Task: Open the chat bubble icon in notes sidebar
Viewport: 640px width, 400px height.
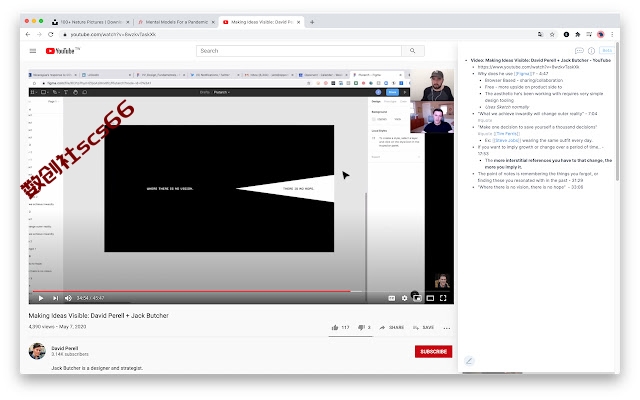Action: coord(579,51)
